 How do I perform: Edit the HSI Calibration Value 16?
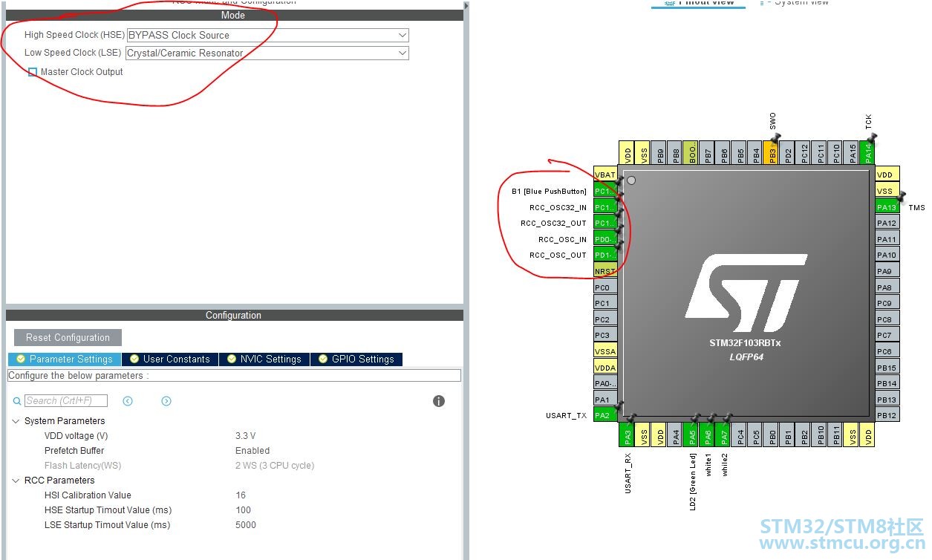coord(241,495)
